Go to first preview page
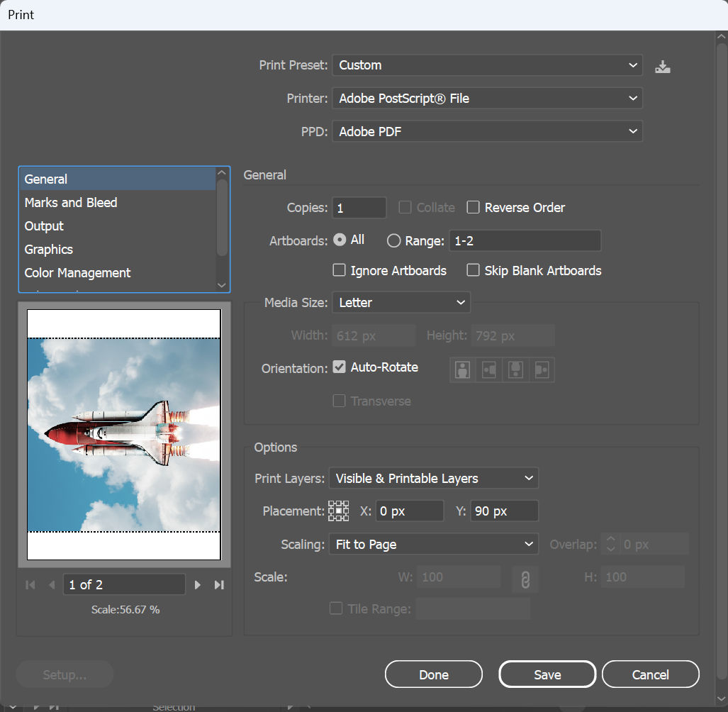Image resolution: width=728 pixels, height=712 pixels. click(30, 585)
